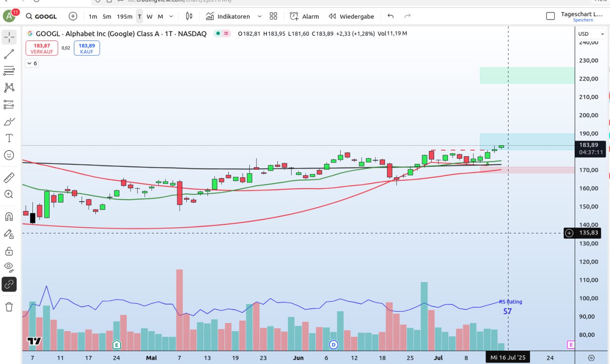Expand the indicator legend showing 6

pos(31,63)
